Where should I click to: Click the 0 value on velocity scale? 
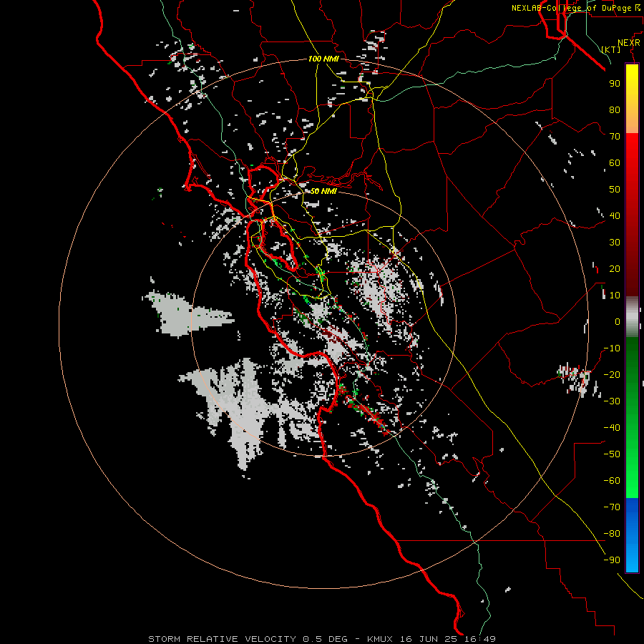tap(618, 322)
